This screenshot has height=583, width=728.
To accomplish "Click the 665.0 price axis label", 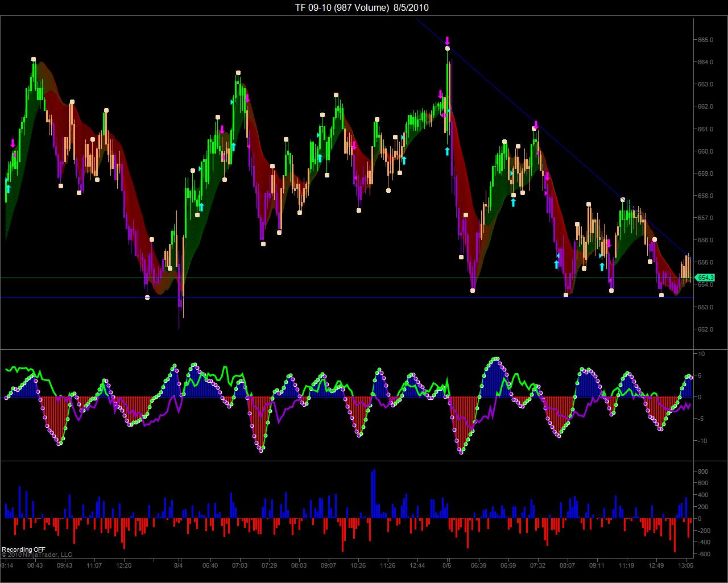I will pyautogui.click(x=706, y=40).
